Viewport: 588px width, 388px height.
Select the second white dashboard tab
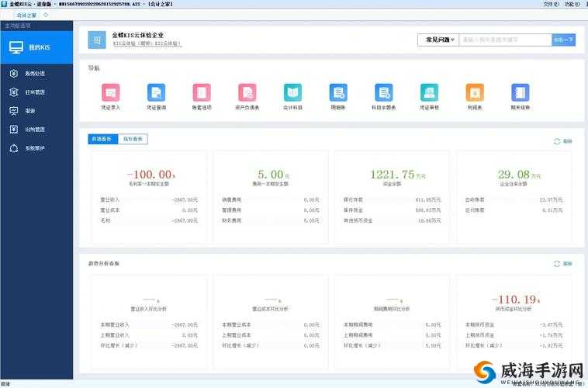(133, 139)
